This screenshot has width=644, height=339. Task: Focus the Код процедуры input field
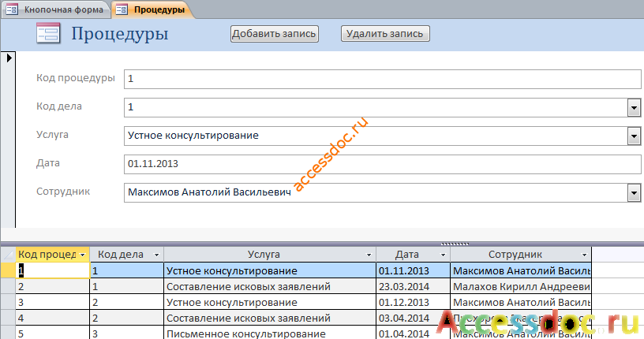[382, 79]
